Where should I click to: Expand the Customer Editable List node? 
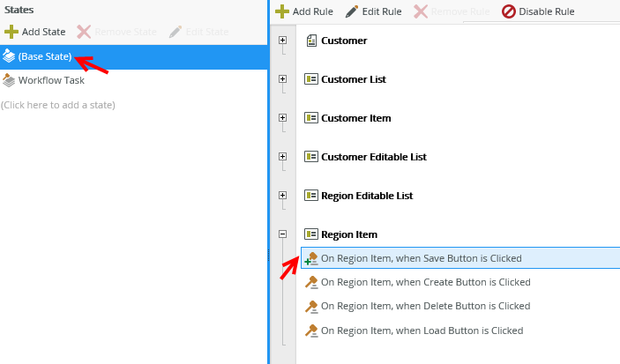(282, 157)
